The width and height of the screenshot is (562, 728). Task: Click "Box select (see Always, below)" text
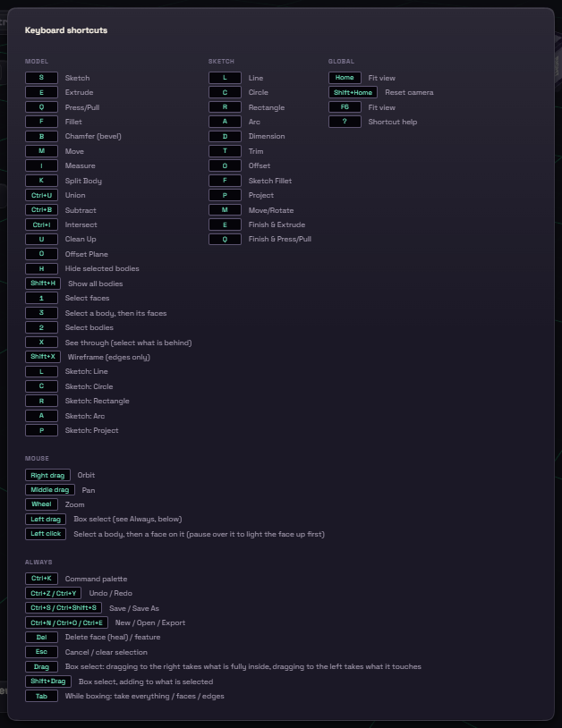coord(128,519)
